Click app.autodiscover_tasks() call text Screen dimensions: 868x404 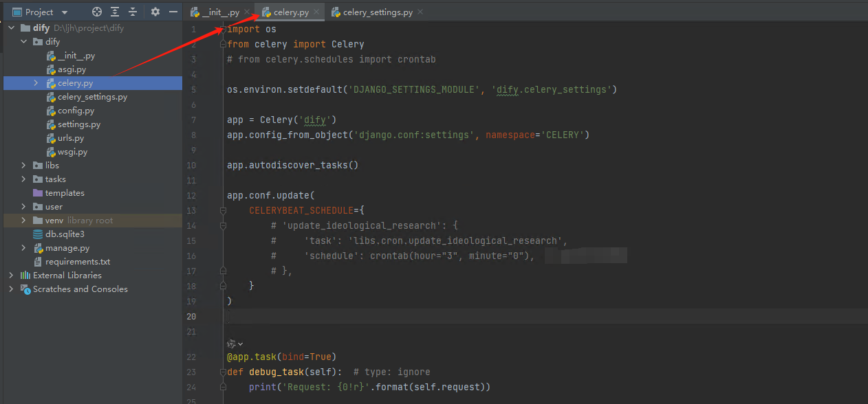click(293, 166)
